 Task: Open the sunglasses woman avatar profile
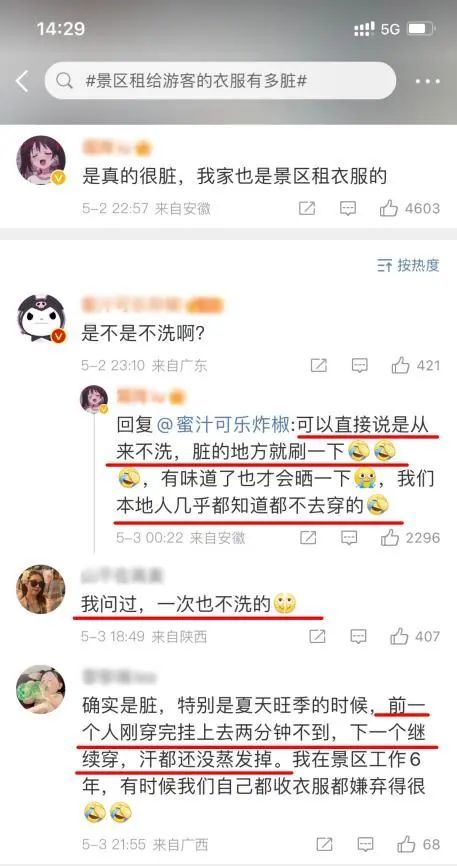point(40,589)
